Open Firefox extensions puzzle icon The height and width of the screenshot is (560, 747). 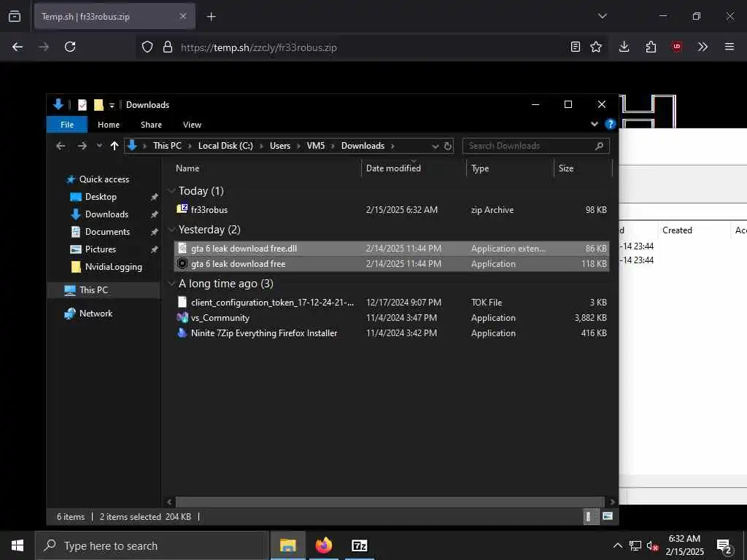651,47
